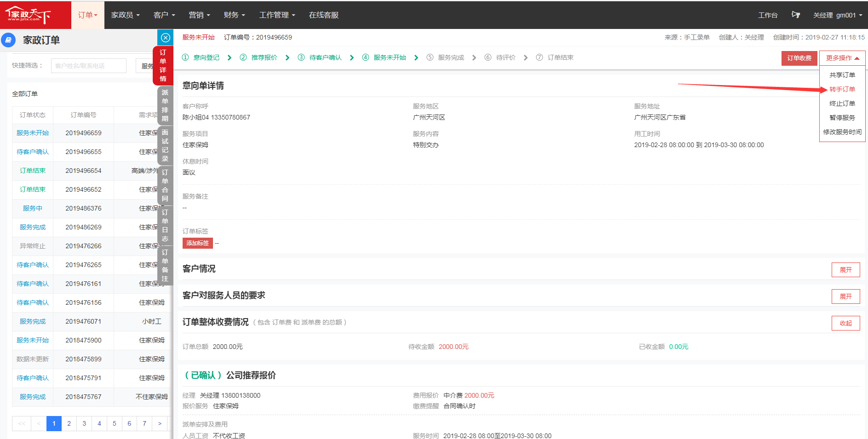Open status 服务中 for order 2019486376
868x439 pixels.
click(33, 208)
